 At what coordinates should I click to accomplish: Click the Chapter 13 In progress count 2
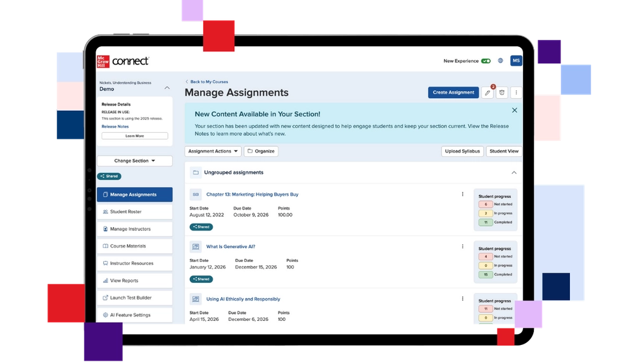click(486, 213)
